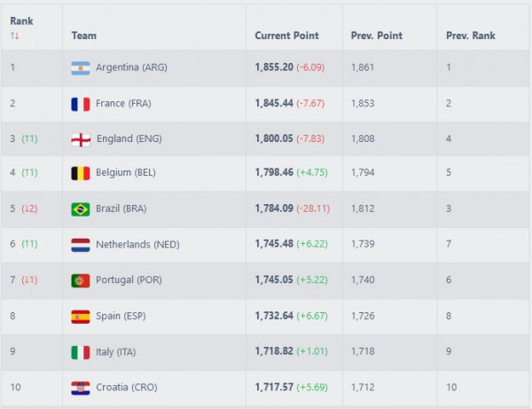
Task: Sort by the Rank up-down arrows
Action: (14, 35)
